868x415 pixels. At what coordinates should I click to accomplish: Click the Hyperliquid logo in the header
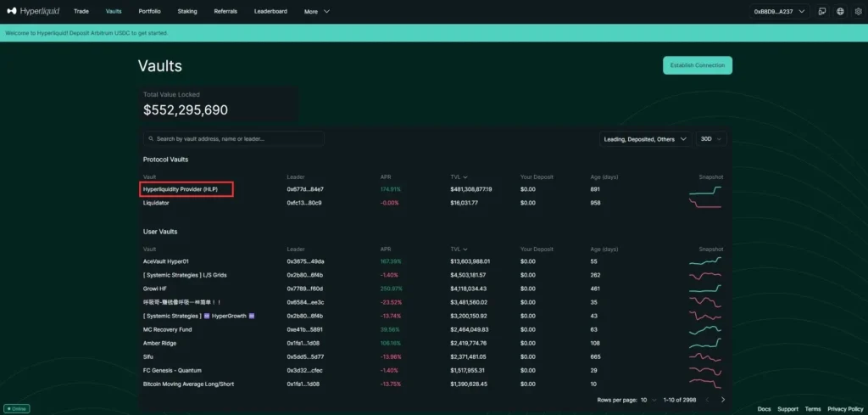33,11
